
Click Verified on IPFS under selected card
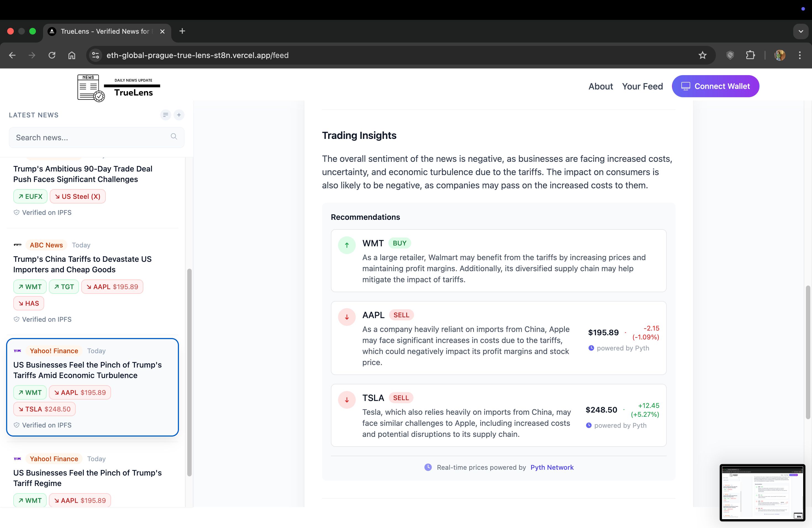point(43,425)
